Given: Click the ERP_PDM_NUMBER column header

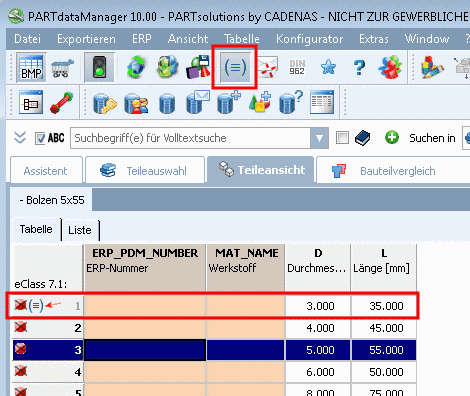Looking at the screenshot, I should (x=145, y=268).
